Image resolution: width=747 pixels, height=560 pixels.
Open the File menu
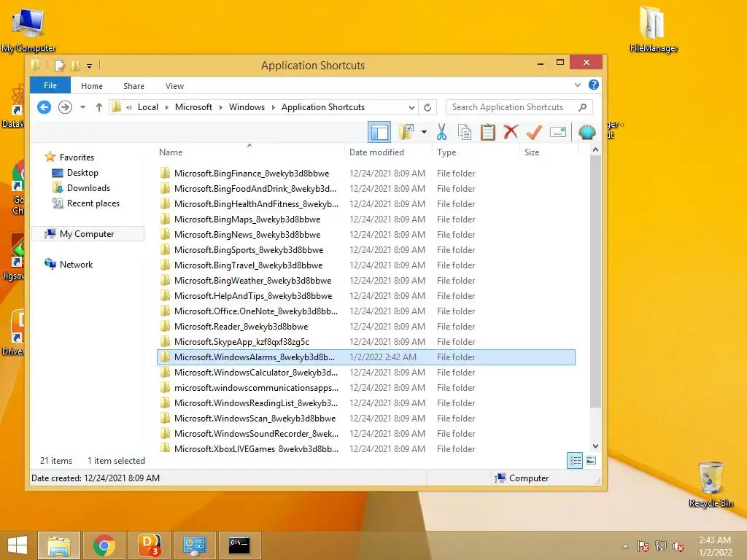click(x=50, y=85)
